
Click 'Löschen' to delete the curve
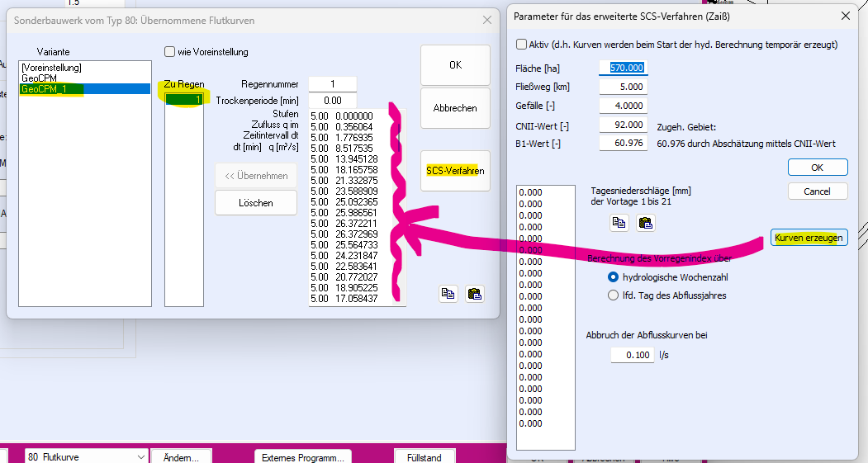(256, 202)
